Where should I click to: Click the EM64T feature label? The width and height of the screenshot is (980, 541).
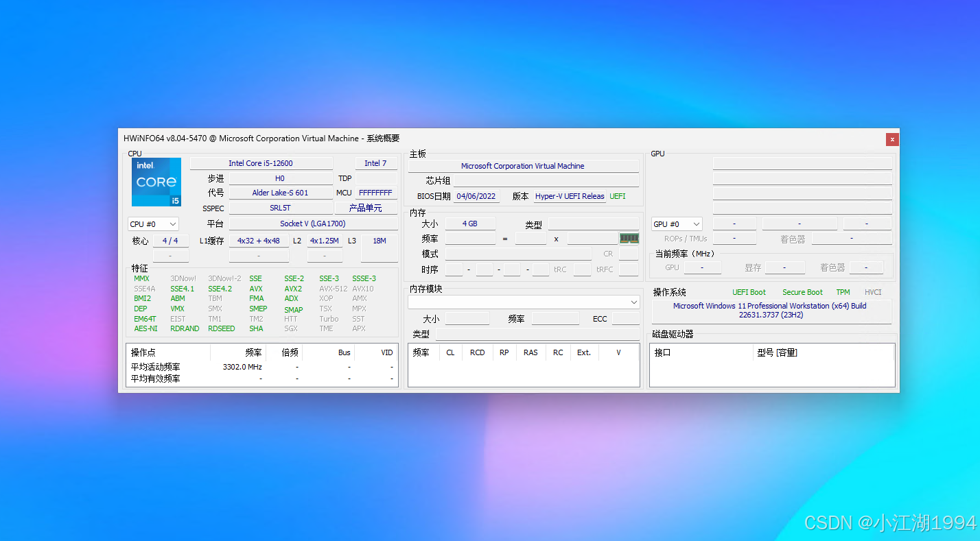point(145,319)
